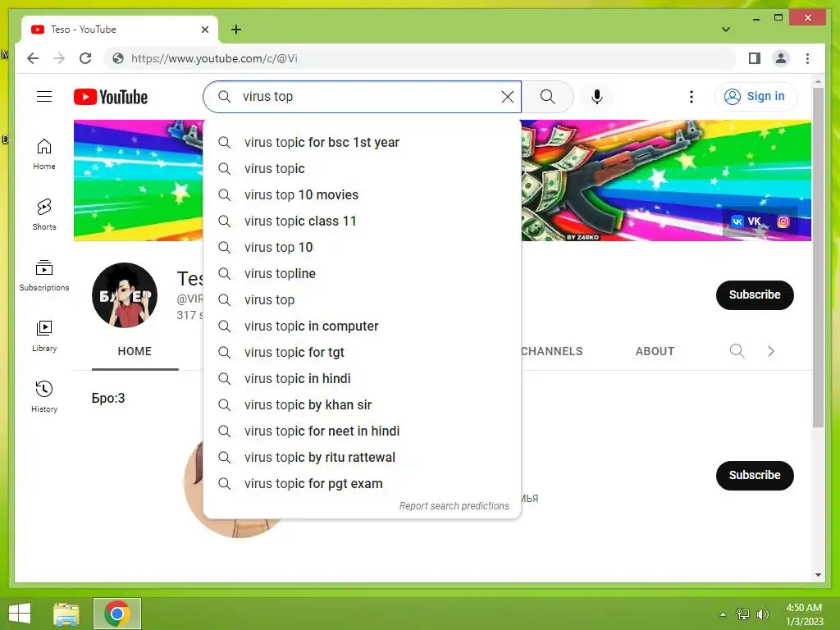Open the Windows Start menu

click(x=20, y=614)
